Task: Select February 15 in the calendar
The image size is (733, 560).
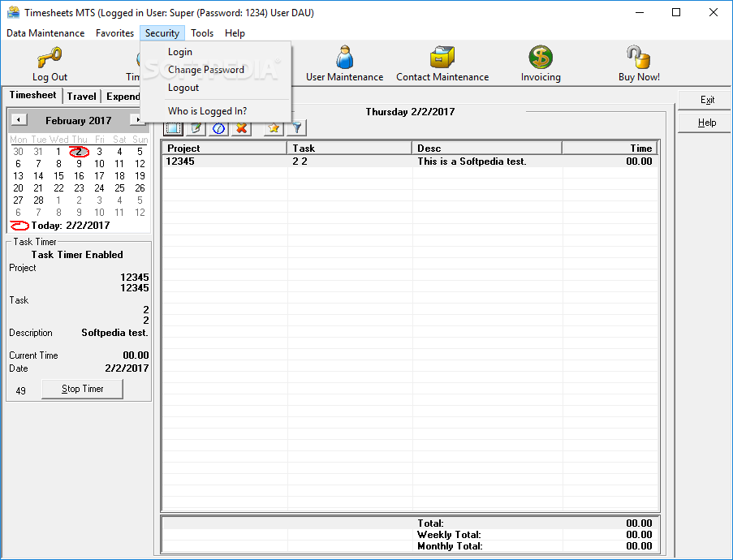Action: (58, 176)
